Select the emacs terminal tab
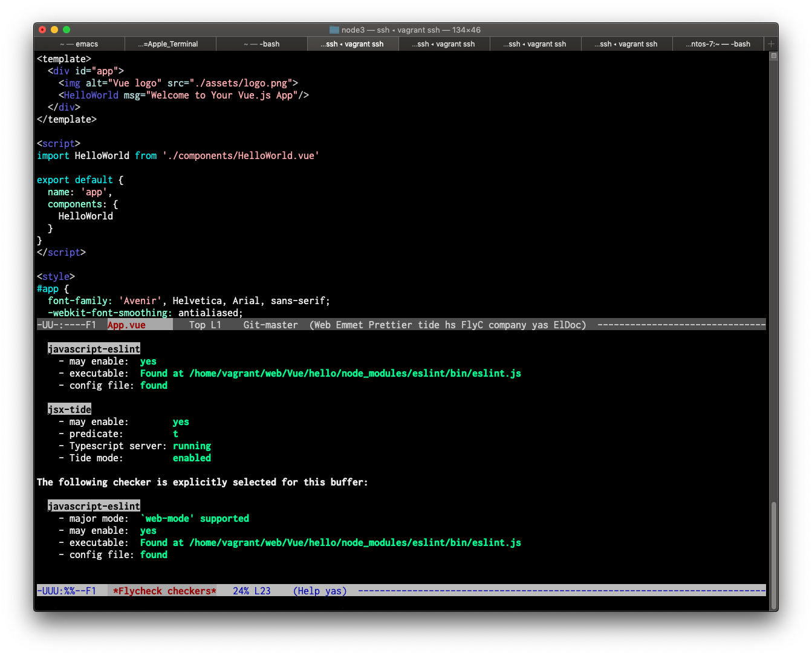This screenshot has height=656, width=812. click(x=79, y=44)
